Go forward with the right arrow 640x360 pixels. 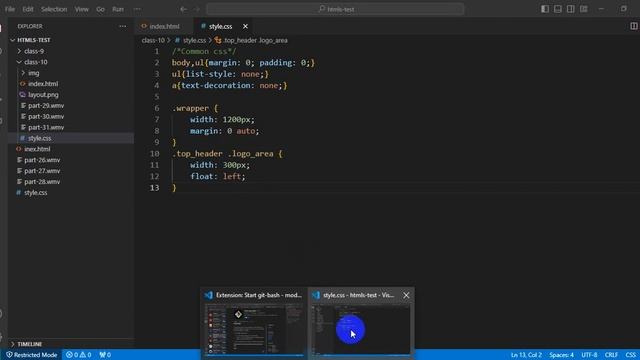click(x=197, y=9)
